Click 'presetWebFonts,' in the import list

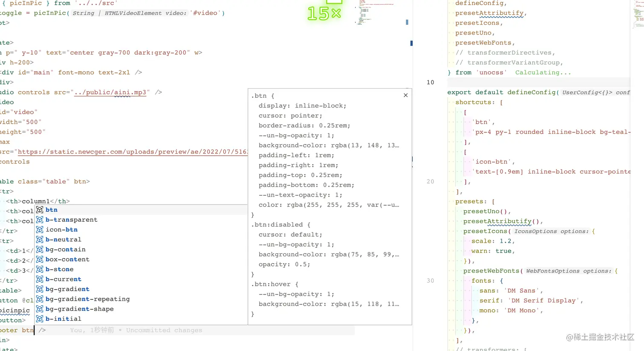[x=485, y=43]
